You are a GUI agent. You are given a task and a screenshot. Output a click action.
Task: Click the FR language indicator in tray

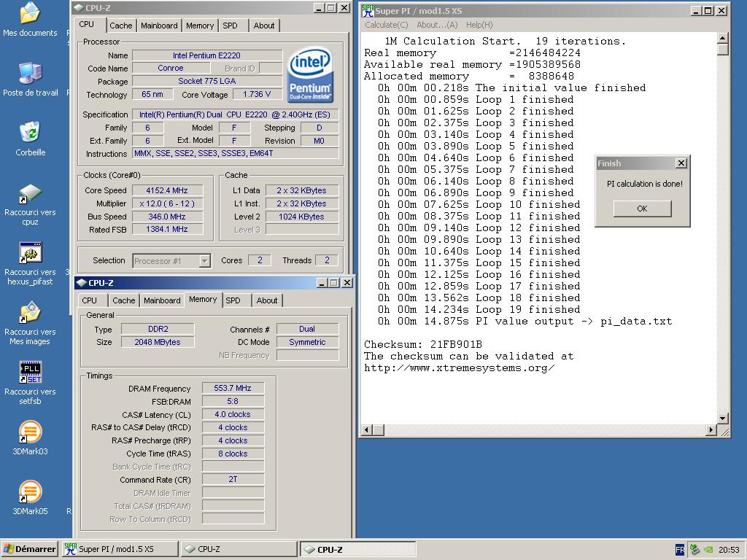[680, 550]
